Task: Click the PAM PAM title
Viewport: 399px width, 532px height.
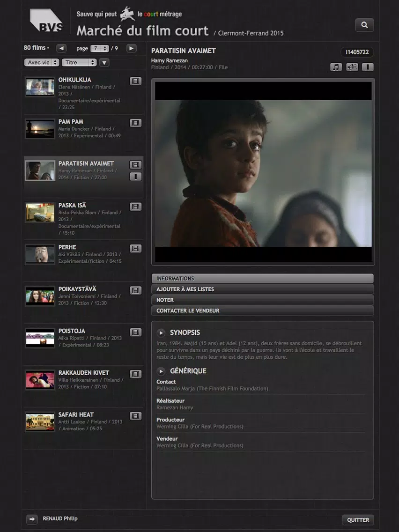Action: point(71,121)
